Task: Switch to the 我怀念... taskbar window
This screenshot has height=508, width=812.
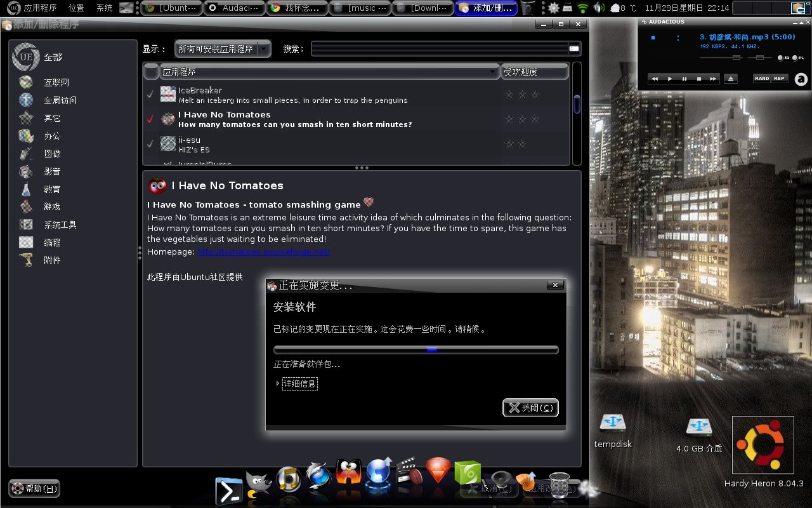Action: pyautogui.click(x=297, y=8)
